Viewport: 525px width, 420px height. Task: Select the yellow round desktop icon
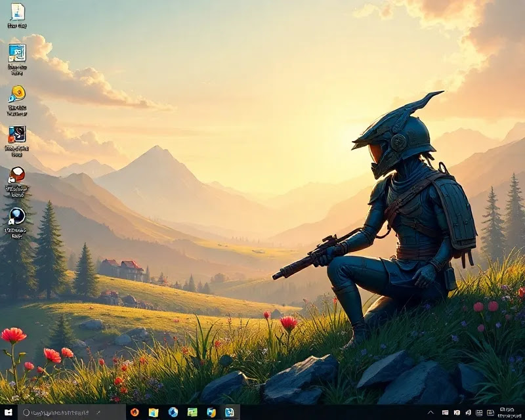[x=17, y=93]
